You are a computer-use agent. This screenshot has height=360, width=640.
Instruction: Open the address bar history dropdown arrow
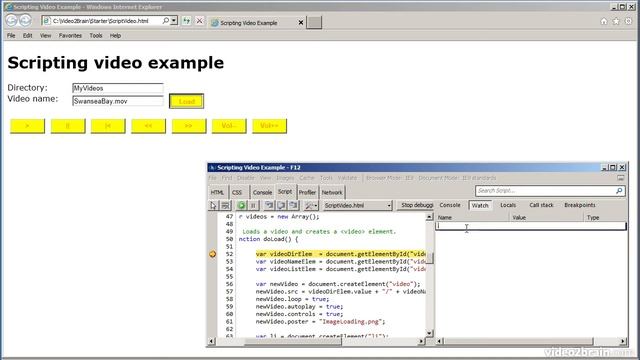174,20
